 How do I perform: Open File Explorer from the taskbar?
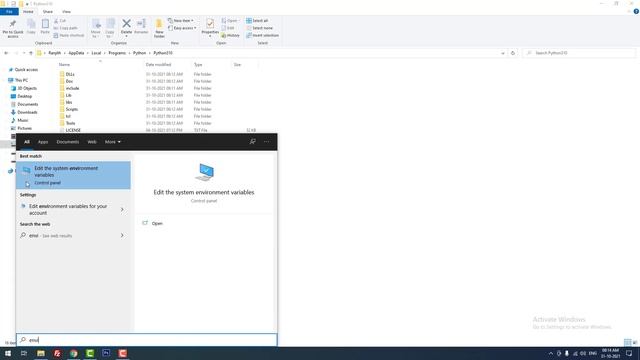(41, 353)
